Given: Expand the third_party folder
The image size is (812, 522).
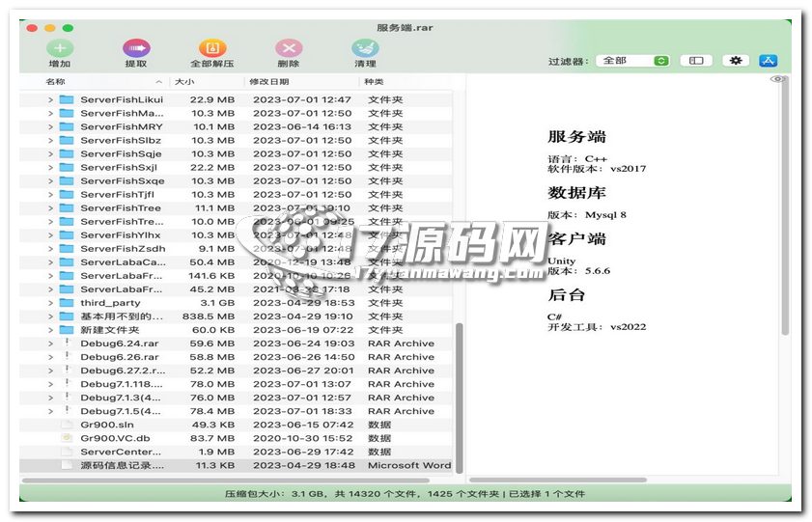Looking at the screenshot, I should 51,303.
